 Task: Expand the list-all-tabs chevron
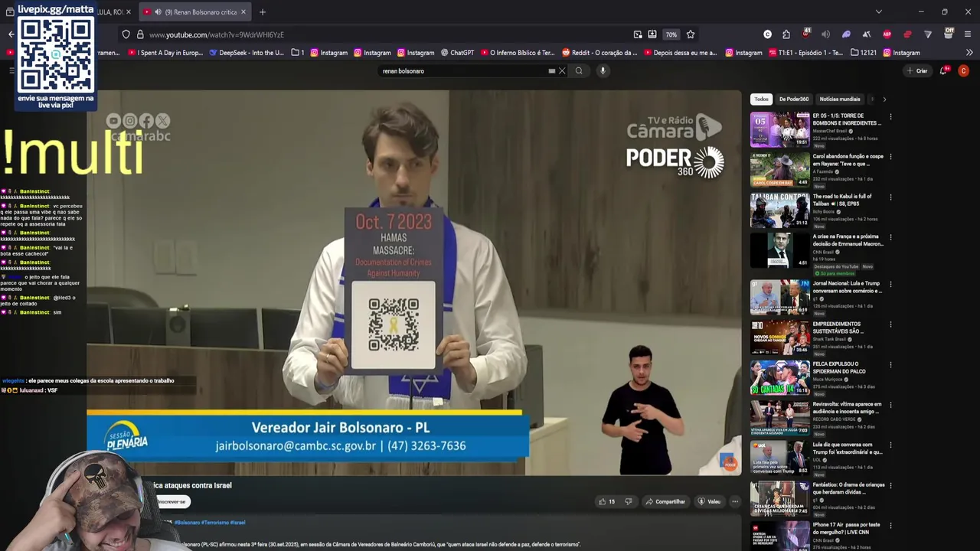878,12
